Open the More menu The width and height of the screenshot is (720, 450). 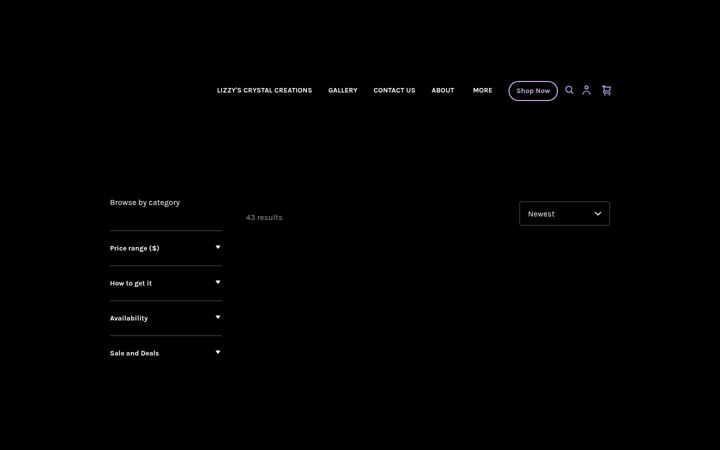483,90
